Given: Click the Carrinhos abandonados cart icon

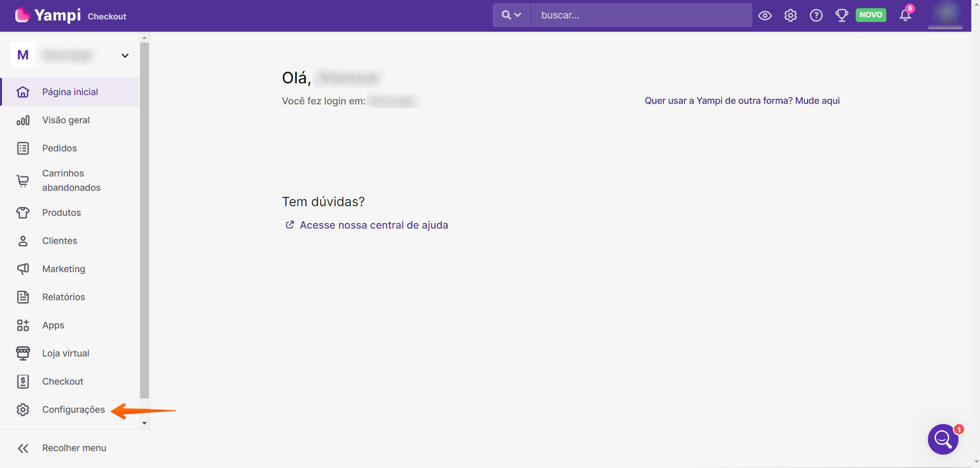Looking at the screenshot, I should pos(23,181).
